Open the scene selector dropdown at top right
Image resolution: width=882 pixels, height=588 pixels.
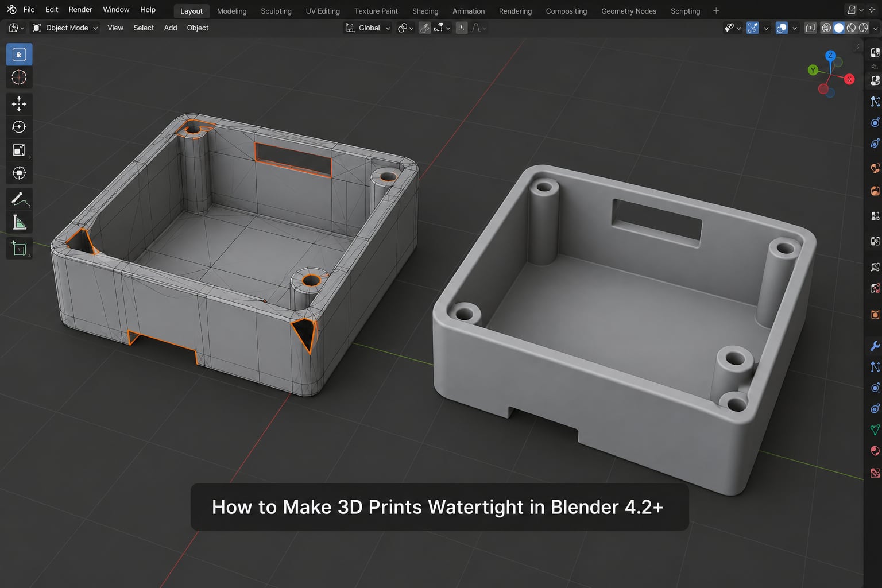[855, 10]
